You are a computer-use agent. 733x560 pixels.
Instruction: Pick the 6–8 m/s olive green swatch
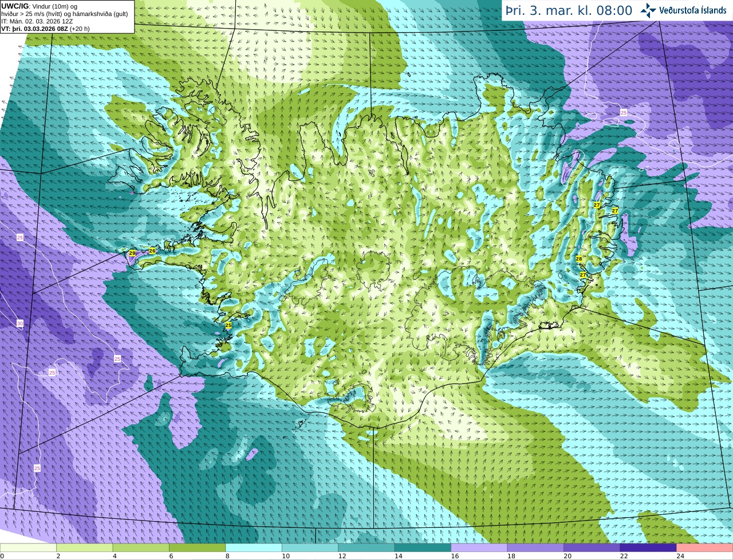point(198,547)
